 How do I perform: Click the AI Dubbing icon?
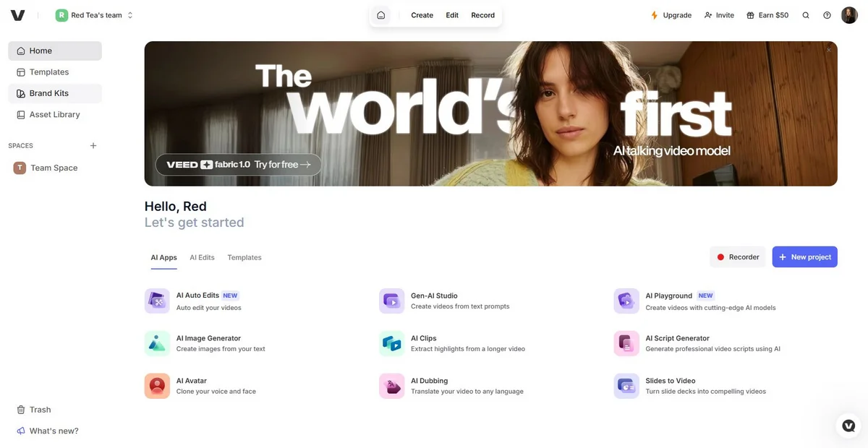click(391, 386)
